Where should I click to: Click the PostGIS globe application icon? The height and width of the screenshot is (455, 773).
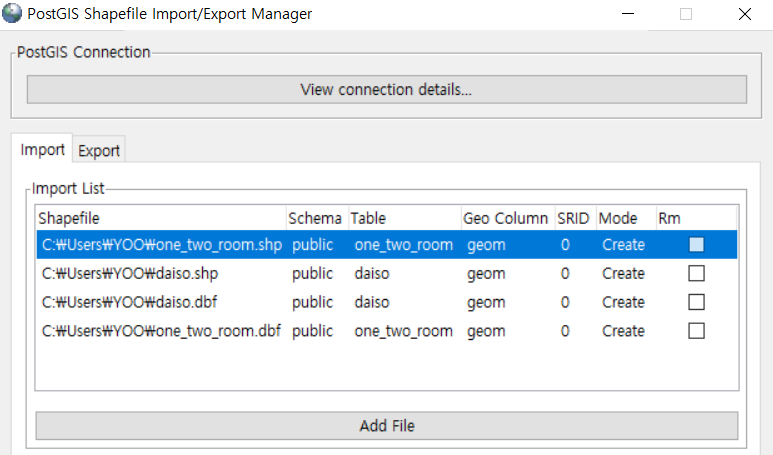click(x=12, y=13)
